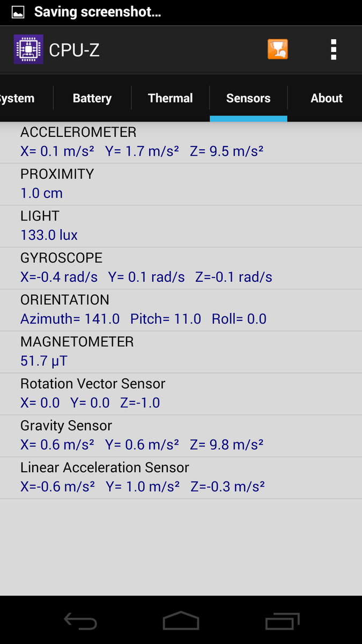Open the recent apps navigation icon
Image resolution: width=362 pixels, height=644 pixels.
[282, 621]
